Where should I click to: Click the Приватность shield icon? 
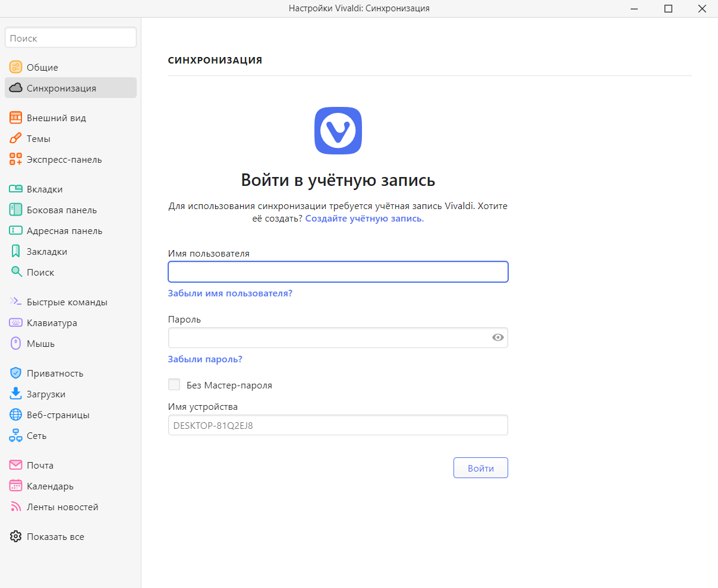coord(16,373)
